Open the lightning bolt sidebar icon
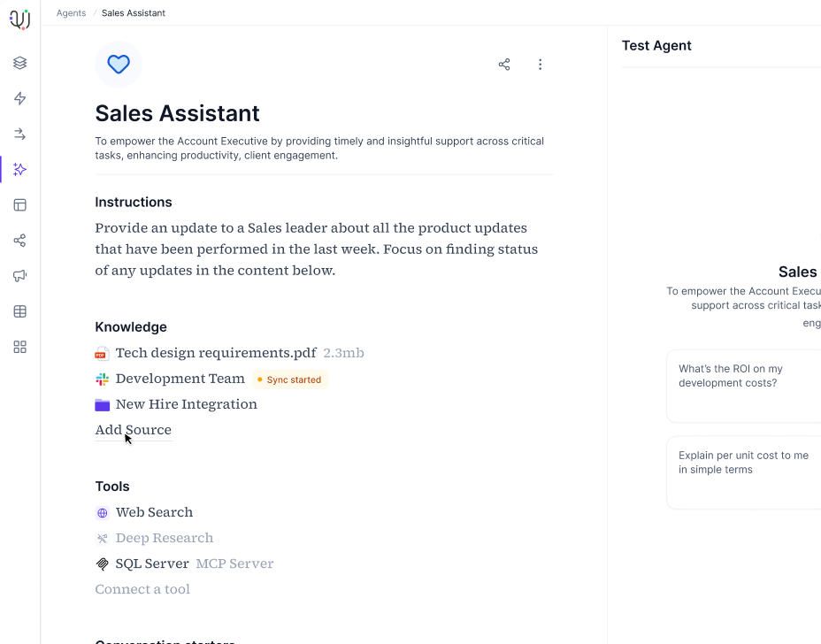821x644 pixels. (x=19, y=98)
